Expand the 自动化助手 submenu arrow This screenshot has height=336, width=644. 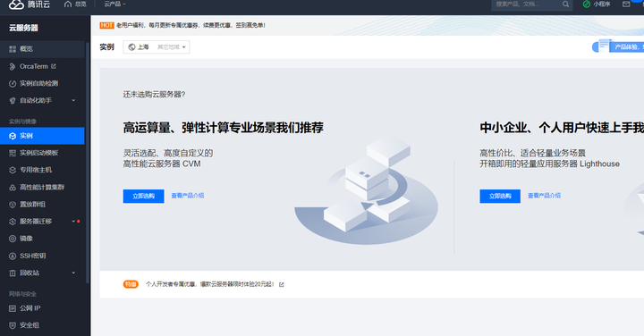[x=73, y=100]
